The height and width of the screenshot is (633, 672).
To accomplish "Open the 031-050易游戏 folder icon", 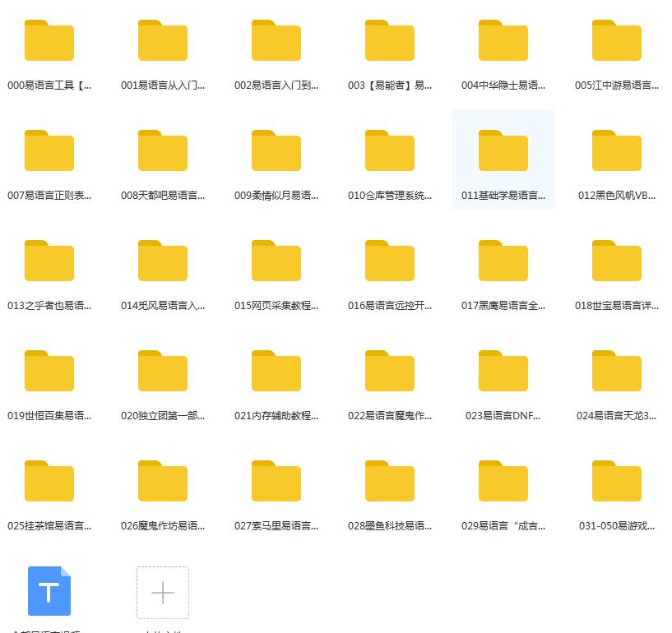I will tap(617, 481).
